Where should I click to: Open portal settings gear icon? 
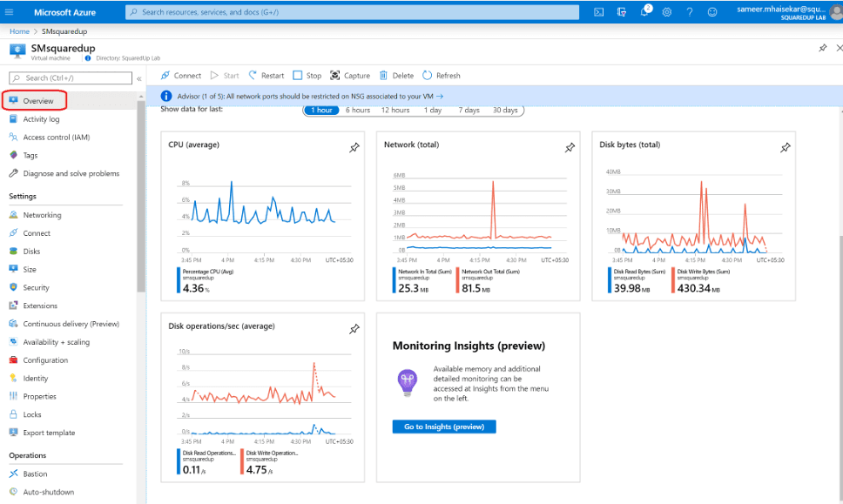pyautogui.click(x=667, y=12)
